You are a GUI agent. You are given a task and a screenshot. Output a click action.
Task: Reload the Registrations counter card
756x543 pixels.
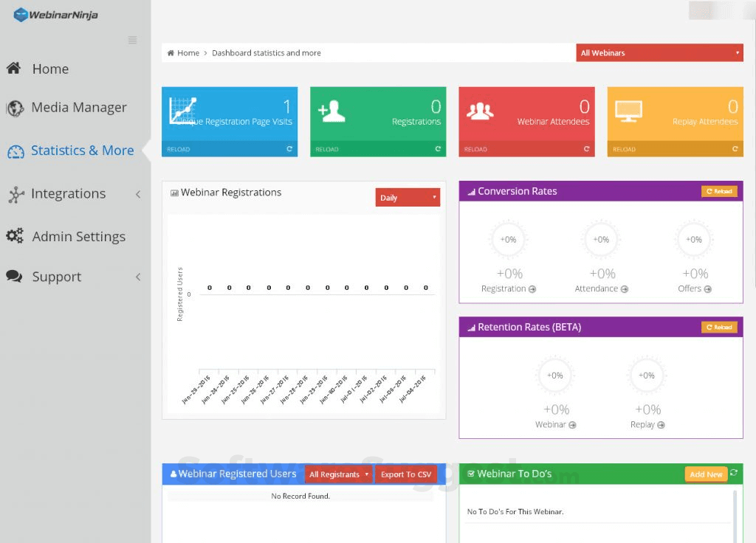tap(439, 149)
